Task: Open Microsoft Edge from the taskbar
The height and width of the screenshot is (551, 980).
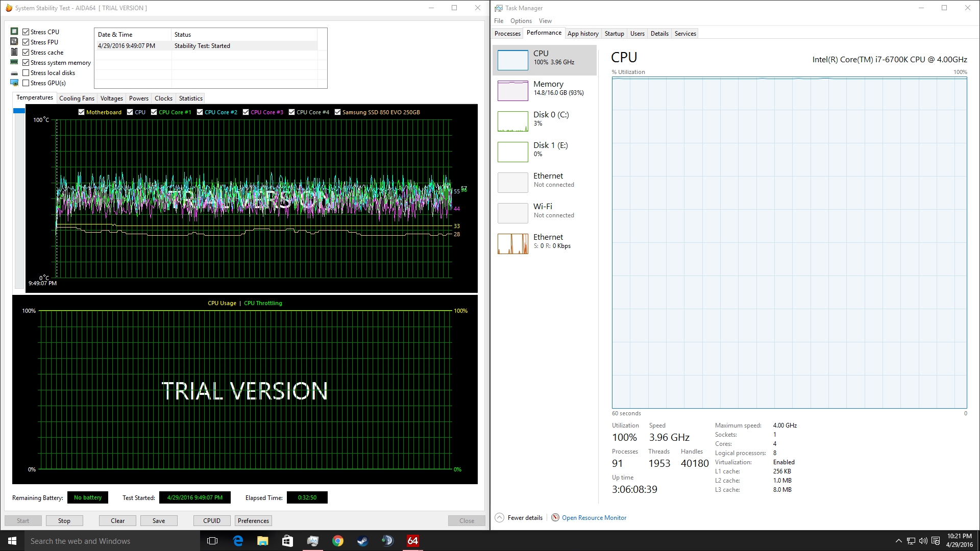Action: (x=238, y=541)
